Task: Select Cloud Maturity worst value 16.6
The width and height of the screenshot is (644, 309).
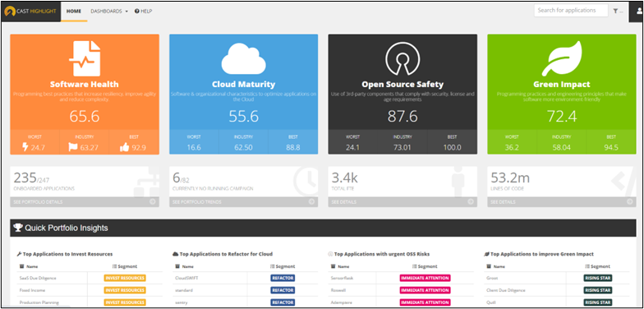Action: pyautogui.click(x=194, y=148)
